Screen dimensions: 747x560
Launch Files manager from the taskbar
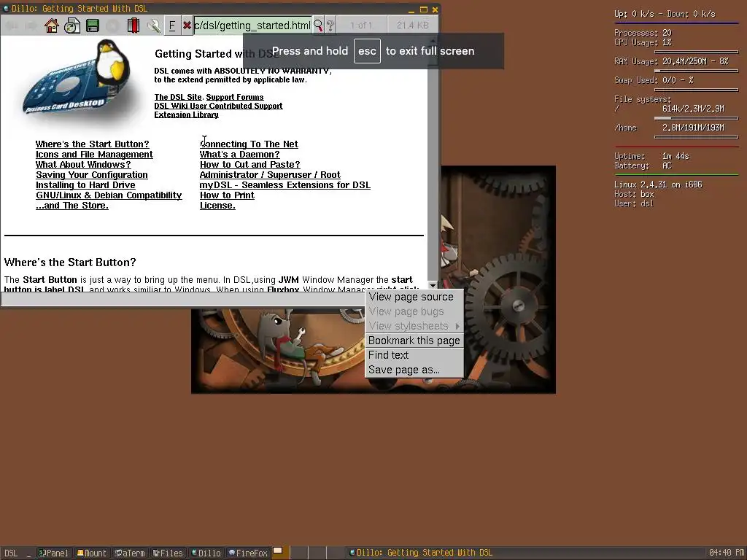pos(168,553)
